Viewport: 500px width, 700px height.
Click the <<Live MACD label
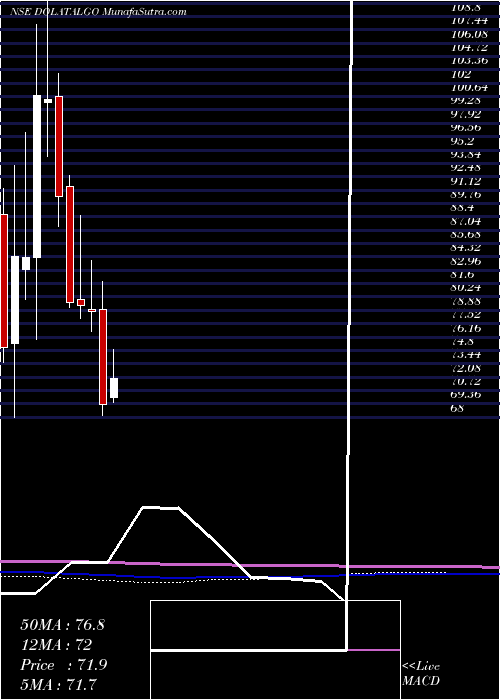(x=421, y=674)
